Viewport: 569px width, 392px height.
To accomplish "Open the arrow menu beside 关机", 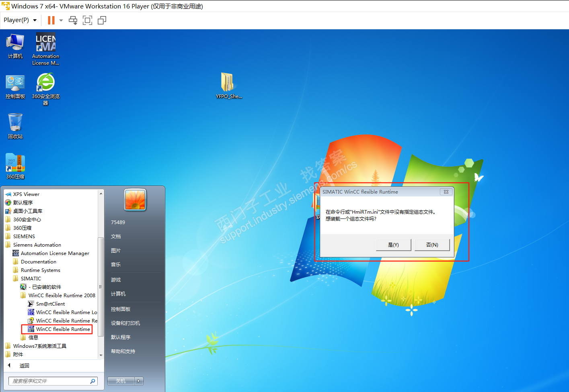I will tap(139, 381).
